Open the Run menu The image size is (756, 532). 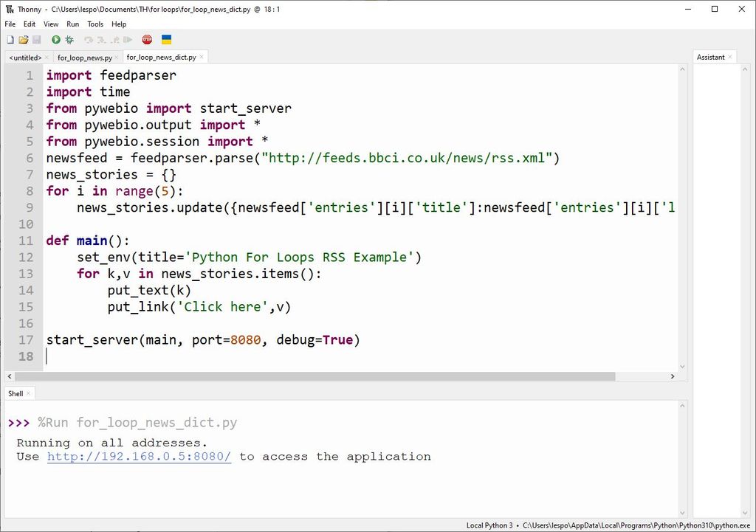click(73, 24)
